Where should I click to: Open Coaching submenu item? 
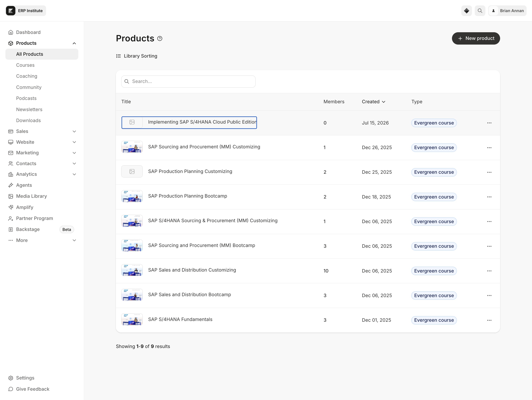click(27, 76)
